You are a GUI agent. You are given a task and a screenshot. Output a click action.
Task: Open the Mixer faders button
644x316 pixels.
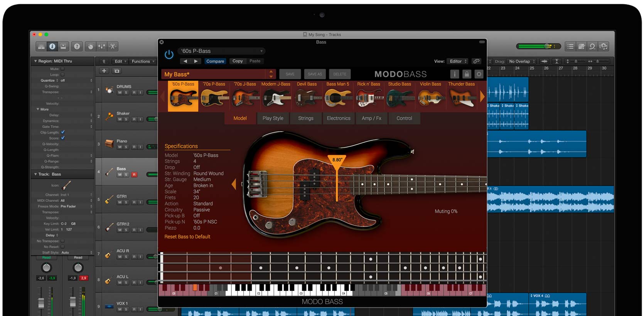101,47
